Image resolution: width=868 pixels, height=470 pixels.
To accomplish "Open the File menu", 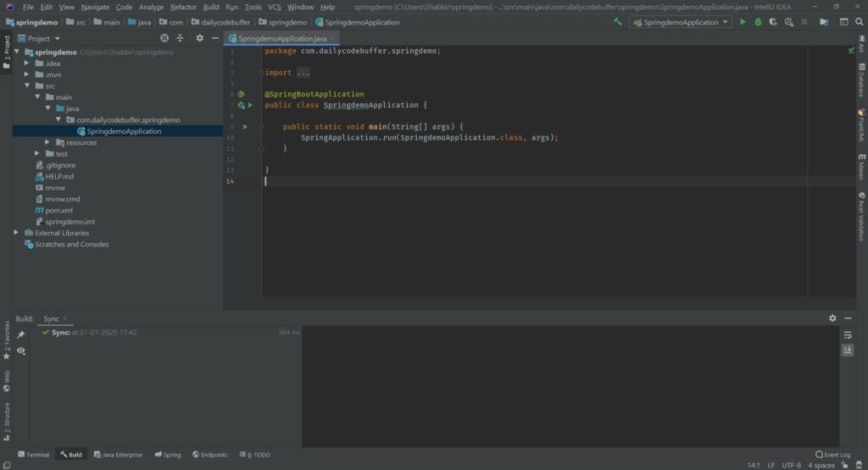I will point(28,7).
